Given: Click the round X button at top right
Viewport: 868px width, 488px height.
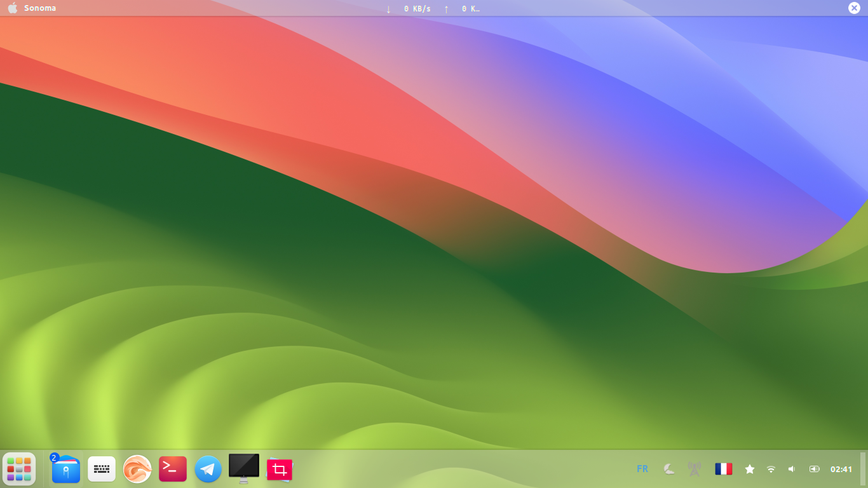Looking at the screenshot, I should (855, 8).
